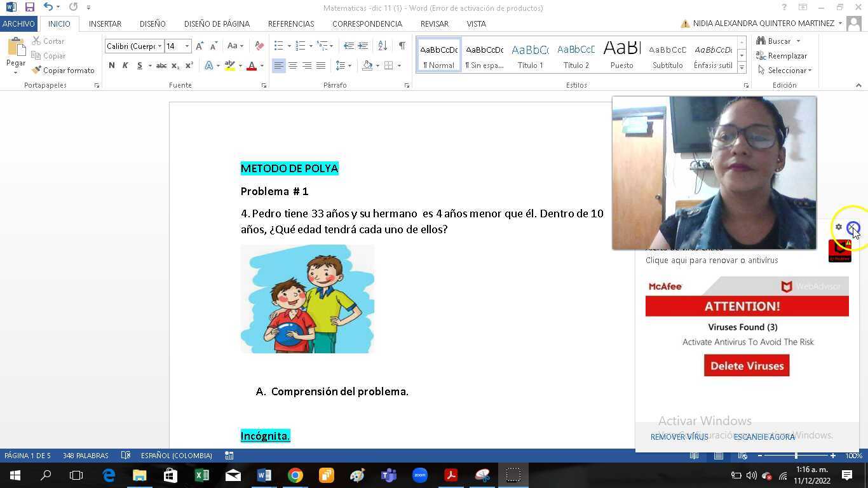Sort paragraph A-Z icon

click(x=383, y=46)
